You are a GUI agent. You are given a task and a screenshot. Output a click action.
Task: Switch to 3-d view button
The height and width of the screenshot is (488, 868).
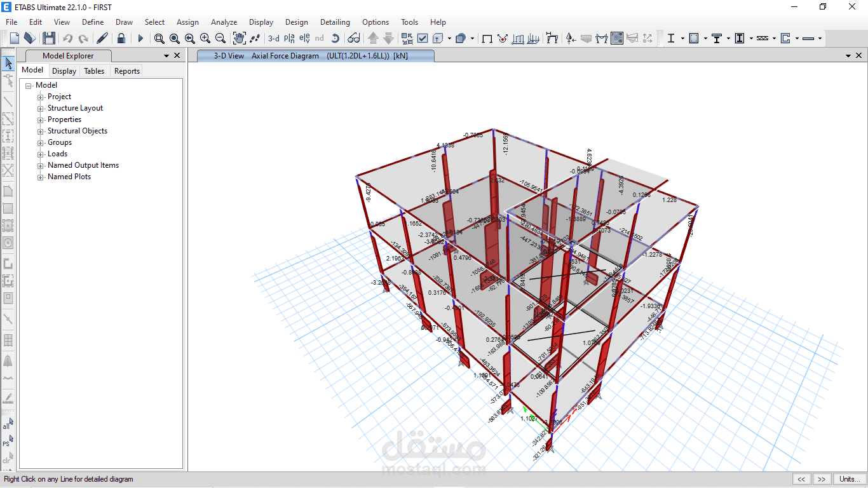coord(274,38)
